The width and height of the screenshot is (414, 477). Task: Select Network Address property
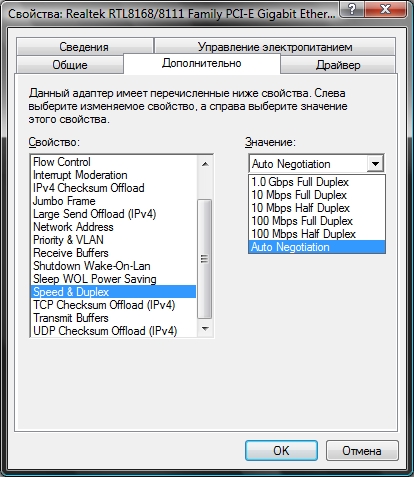coord(113,227)
